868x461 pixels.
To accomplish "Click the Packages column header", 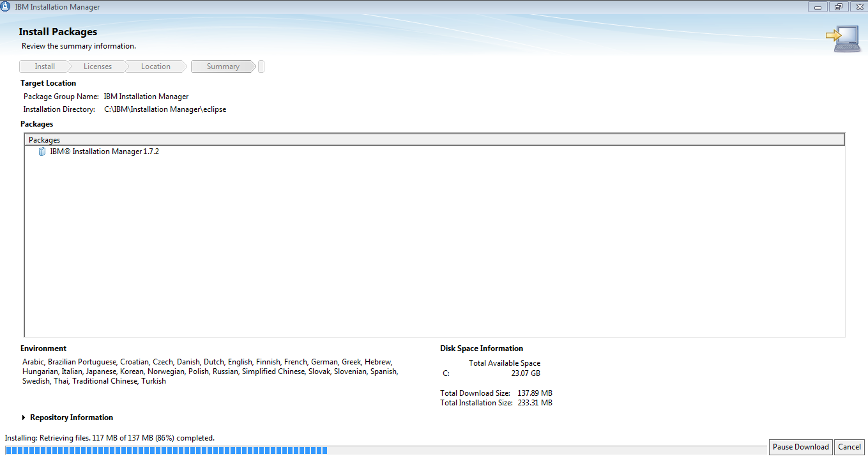I will pos(434,139).
